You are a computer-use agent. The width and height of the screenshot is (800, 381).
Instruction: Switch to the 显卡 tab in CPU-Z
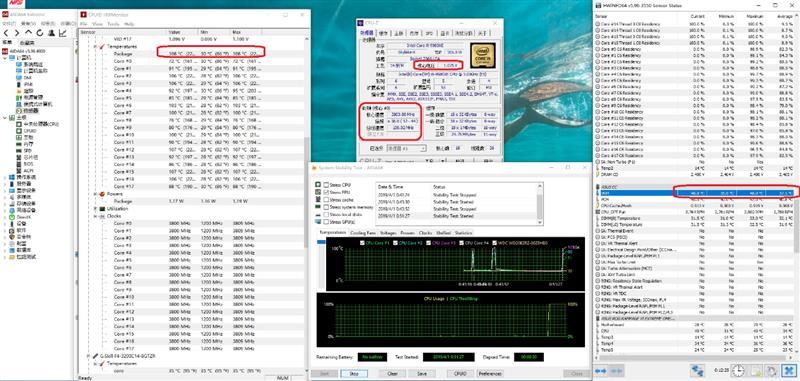(444, 34)
